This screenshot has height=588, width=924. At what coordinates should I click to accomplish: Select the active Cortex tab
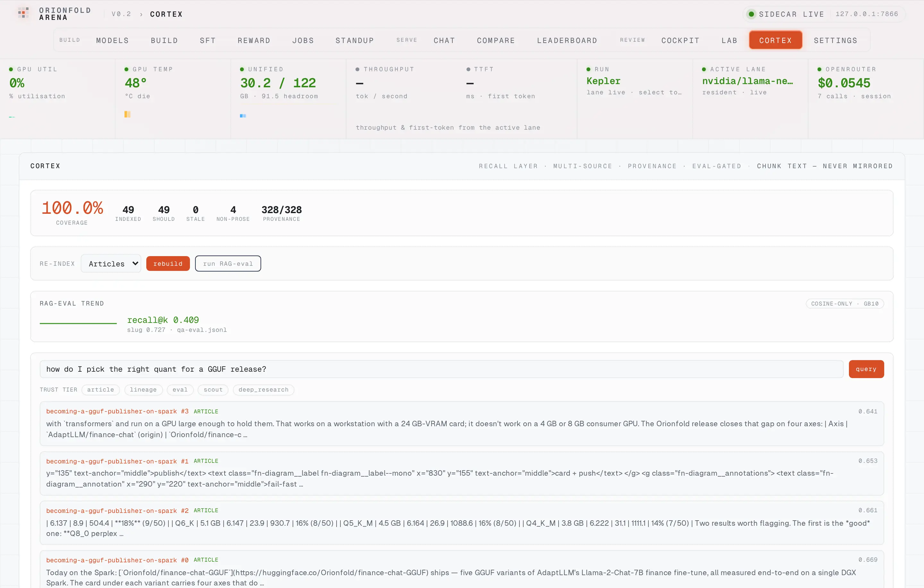click(x=775, y=40)
